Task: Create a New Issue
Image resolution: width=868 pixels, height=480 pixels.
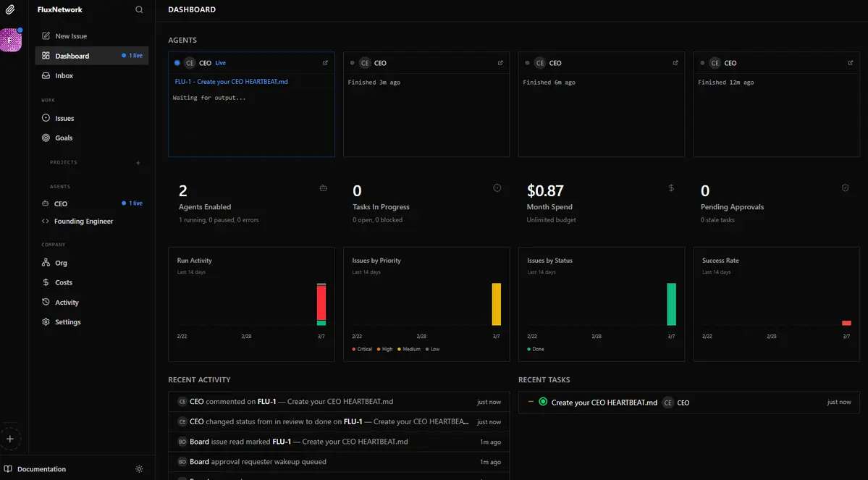Action: 70,35
